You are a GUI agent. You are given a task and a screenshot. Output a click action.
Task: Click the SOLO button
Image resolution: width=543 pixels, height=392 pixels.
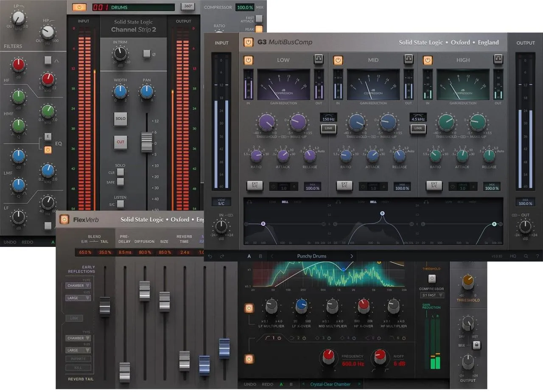pyautogui.click(x=120, y=118)
